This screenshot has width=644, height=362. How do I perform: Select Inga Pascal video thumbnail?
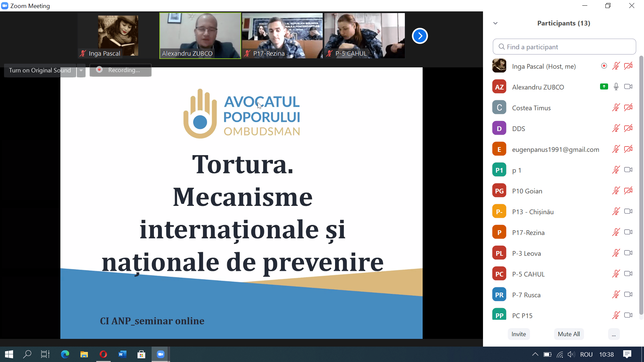[x=118, y=36]
